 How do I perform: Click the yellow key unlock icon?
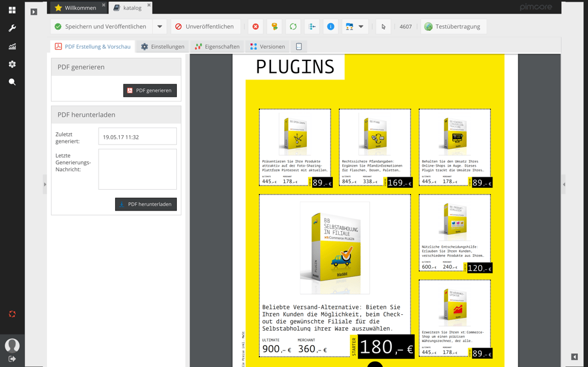pyautogui.click(x=274, y=26)
